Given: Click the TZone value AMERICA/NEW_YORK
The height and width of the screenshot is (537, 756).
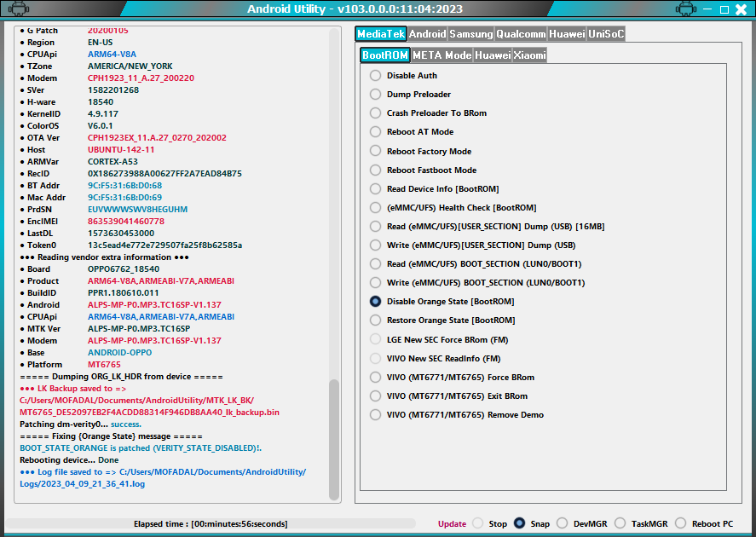Looking at the screenshot, I should (130, 66).
